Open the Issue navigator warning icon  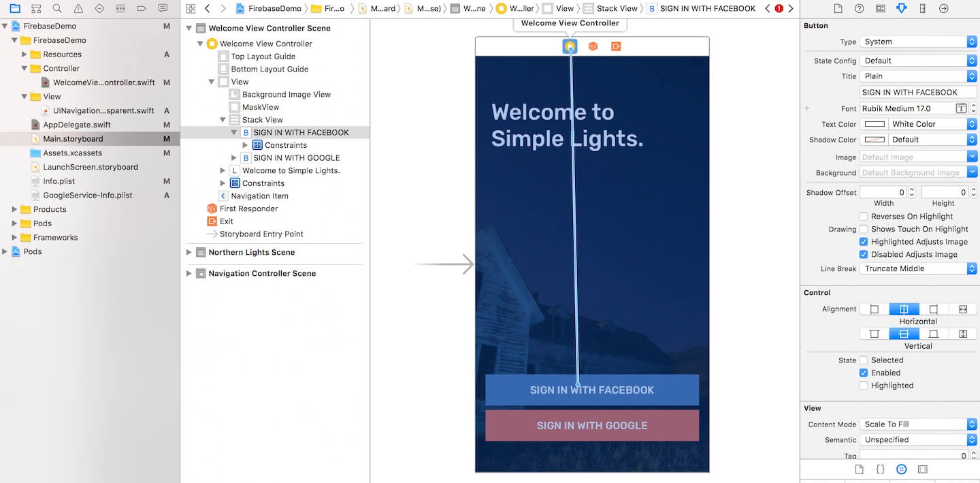(78, 8)
